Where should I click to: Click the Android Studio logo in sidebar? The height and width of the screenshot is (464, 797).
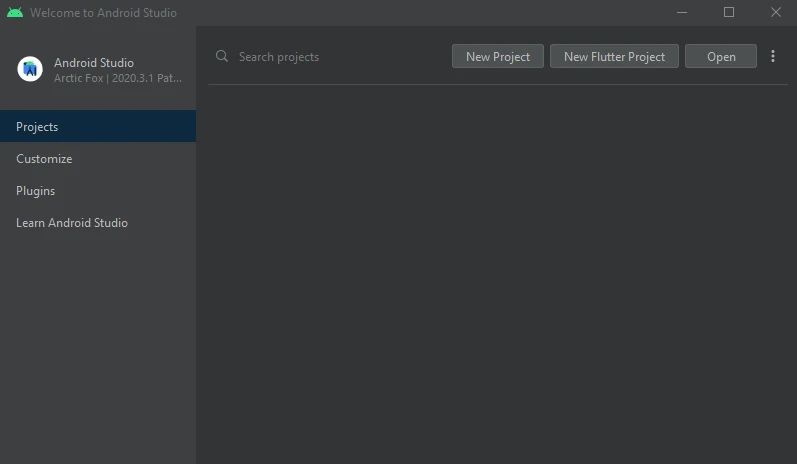click(x=30, y=69)
